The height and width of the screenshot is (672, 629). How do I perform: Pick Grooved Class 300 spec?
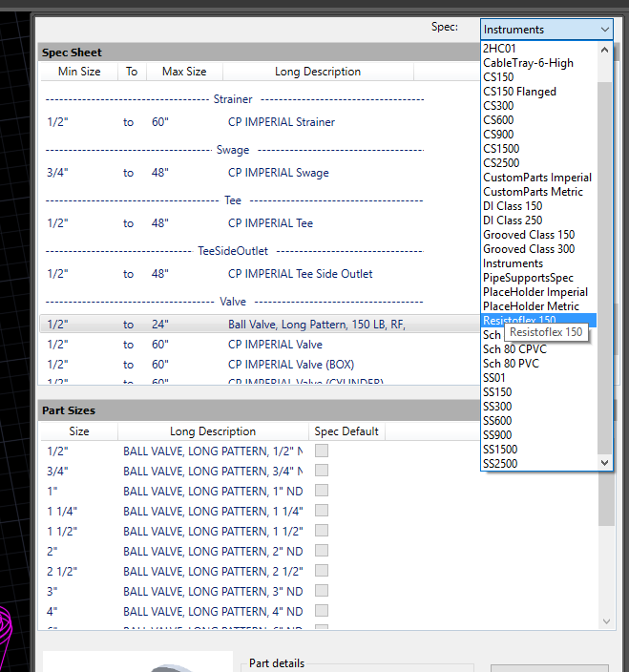[x=539, y=249]
